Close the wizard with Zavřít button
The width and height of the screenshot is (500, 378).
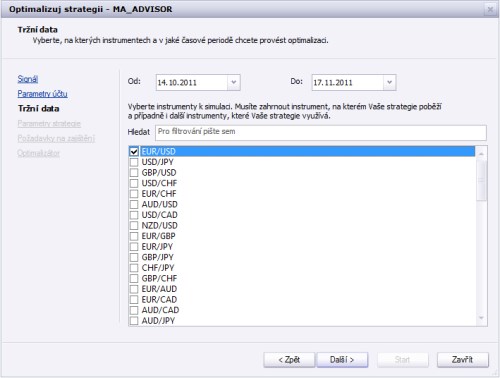tap(463, 360)
